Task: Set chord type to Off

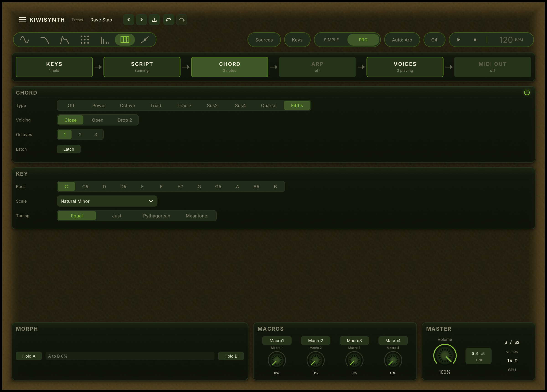Action: coord(71,106)
